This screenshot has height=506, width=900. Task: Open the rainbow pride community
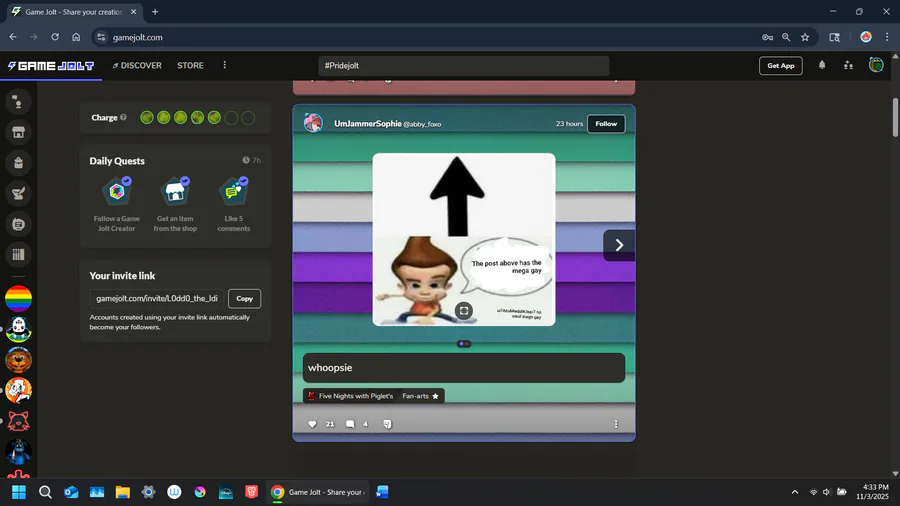(x=18, y=299)
